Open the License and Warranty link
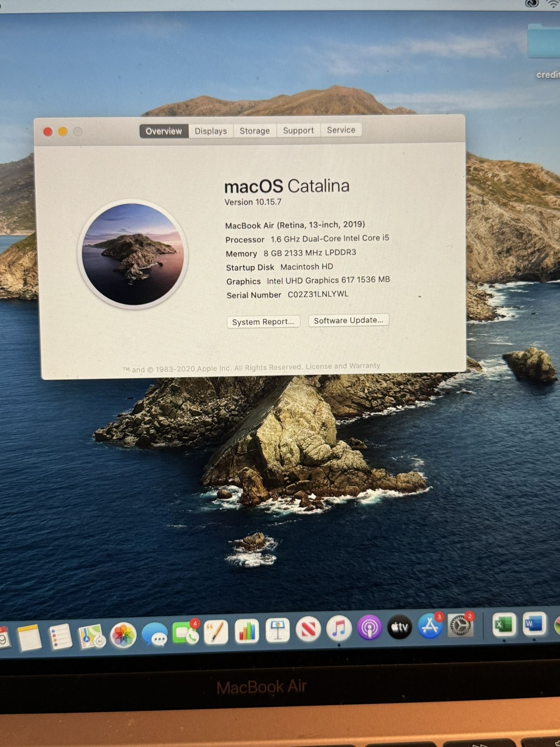This screenshot has height=747, width=560. pyautogui.click(x=343, y=366)
